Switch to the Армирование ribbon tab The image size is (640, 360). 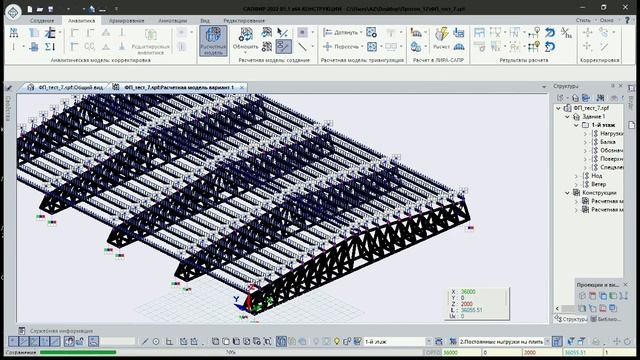pos(127,20)
